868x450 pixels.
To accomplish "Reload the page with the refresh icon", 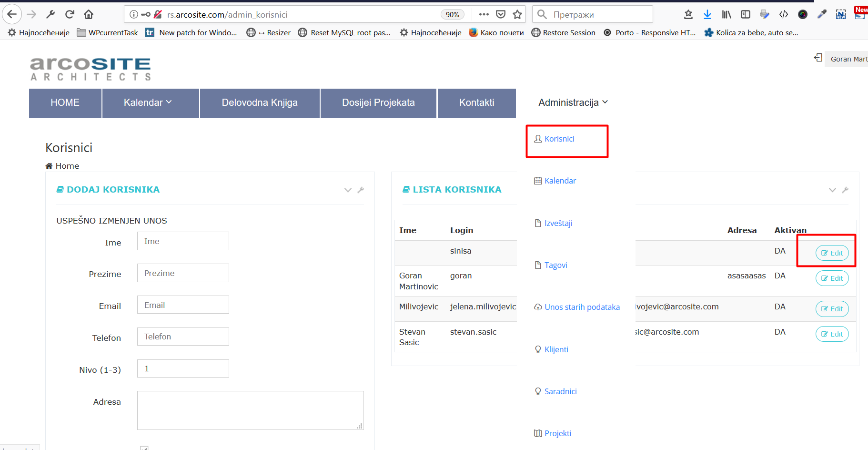I will click(70, 14).
